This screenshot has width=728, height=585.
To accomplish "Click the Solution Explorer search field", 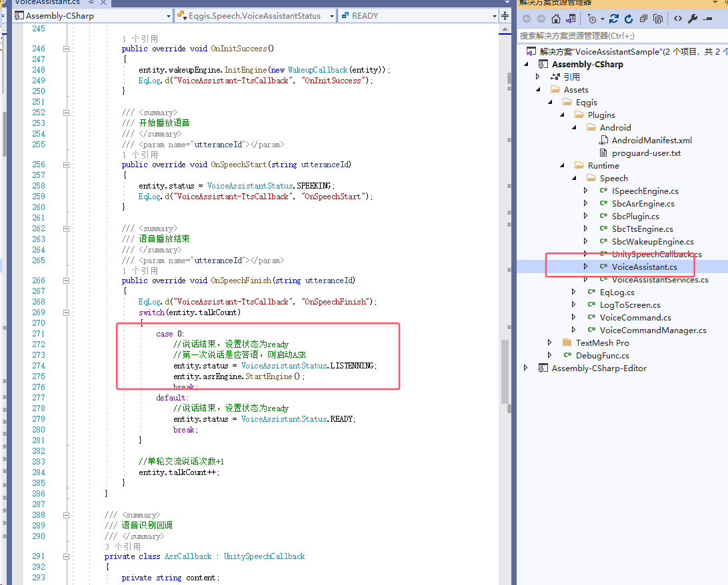I will pos(620,35).
